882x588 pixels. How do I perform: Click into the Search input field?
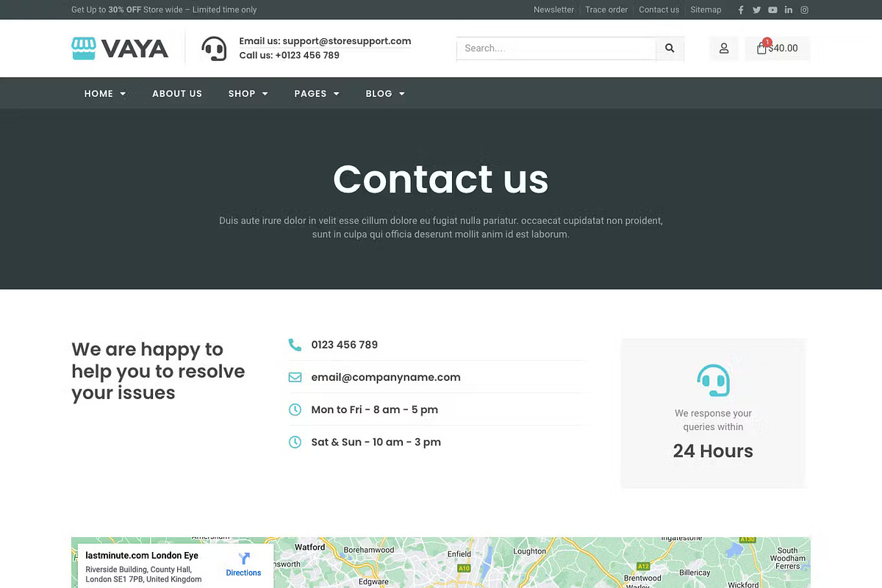point(556,49)
